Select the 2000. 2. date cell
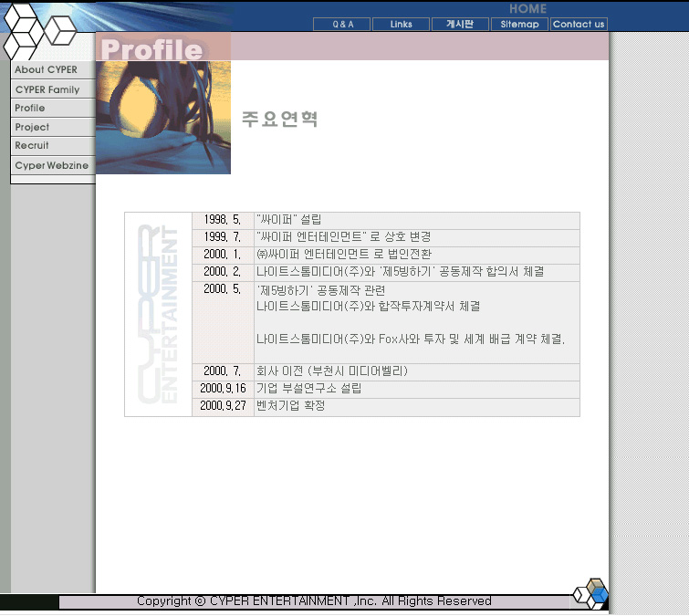The image size is (689, 616). (223, 272)
